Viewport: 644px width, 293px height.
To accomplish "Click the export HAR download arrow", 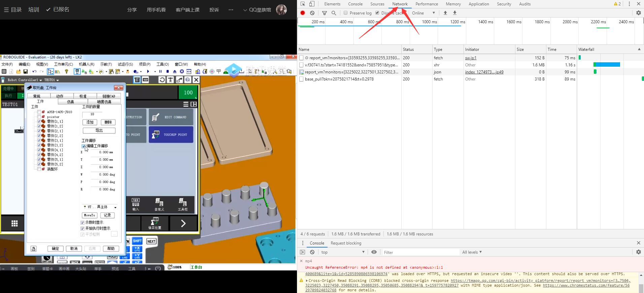I will coord(455,13).
